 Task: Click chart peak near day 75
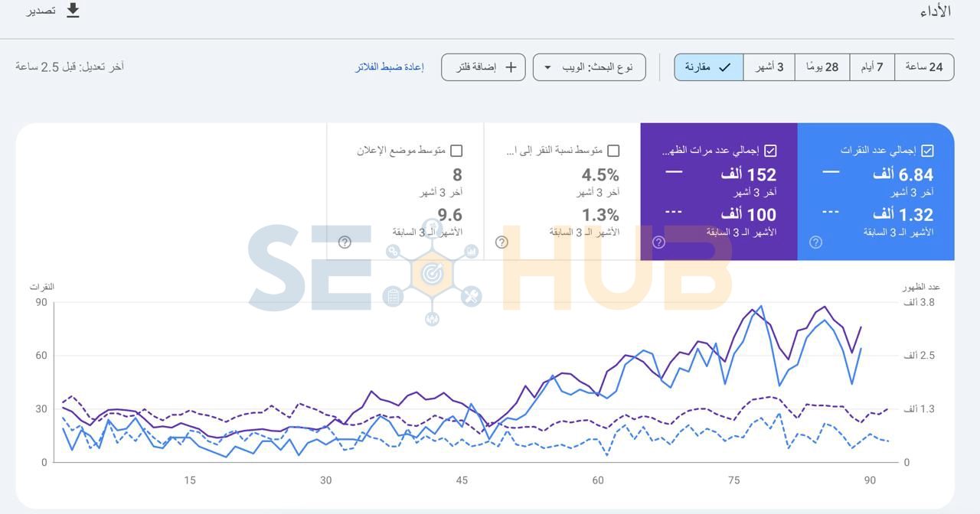tap(760, 306)
